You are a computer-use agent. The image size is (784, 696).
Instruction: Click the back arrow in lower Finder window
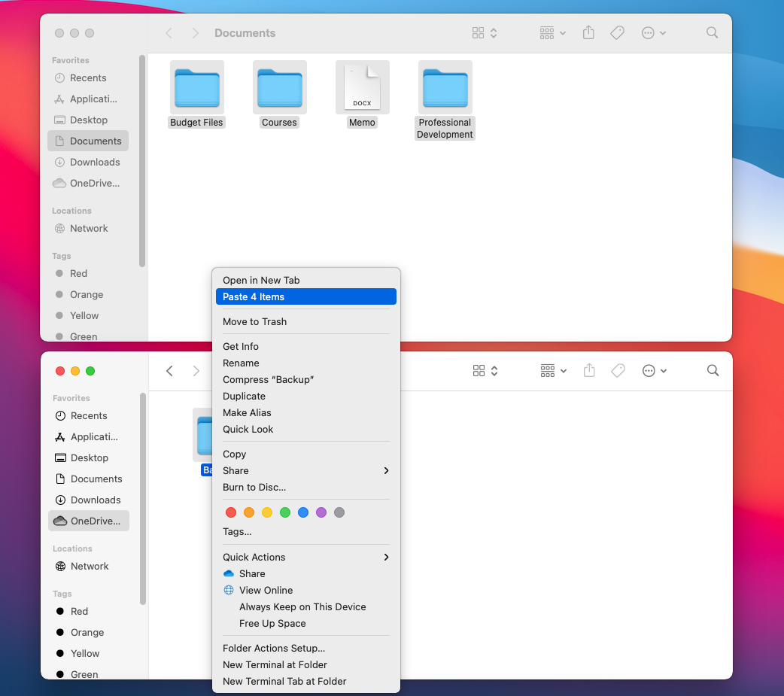coord(170,371)
